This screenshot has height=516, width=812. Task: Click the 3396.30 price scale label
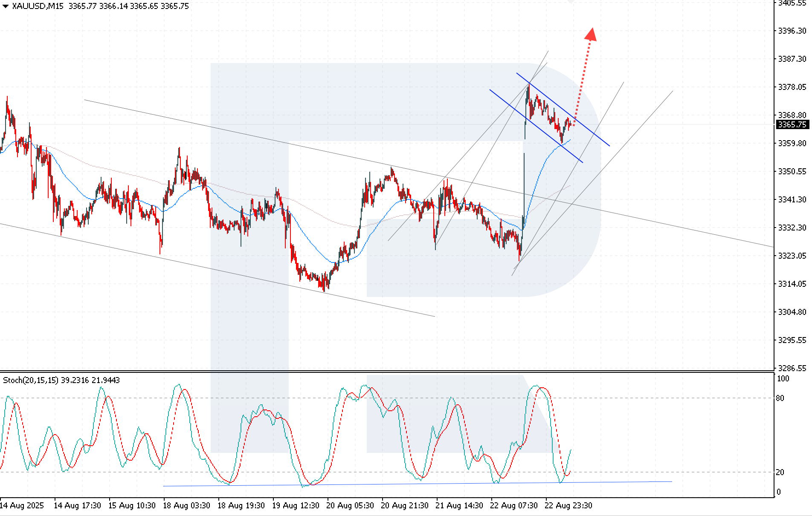[792, 31]
